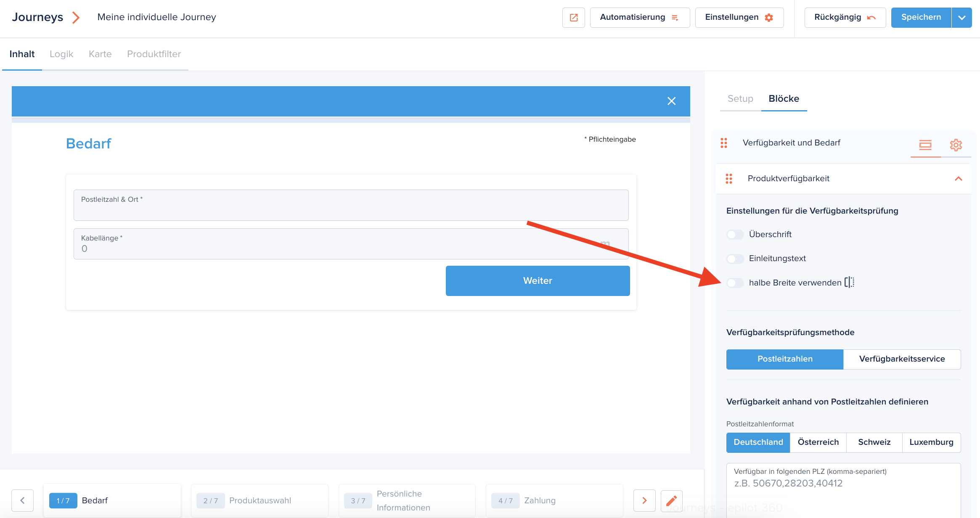Choose Österreich postal code format
This screenshot has height=518, width=980.
pyautogui.click(x=818, y=442)
